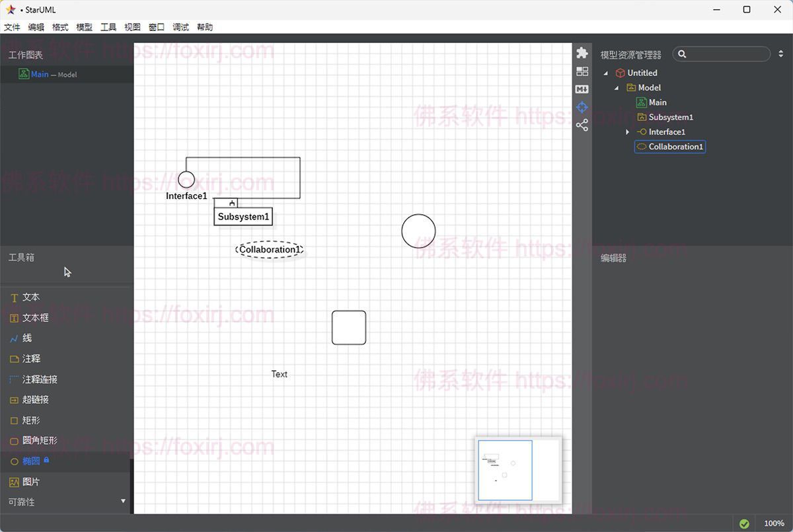The width and height of the screenshot is (793, 532).
Task: Activate the blue model explorer sidebar icon
Action: 582,107
